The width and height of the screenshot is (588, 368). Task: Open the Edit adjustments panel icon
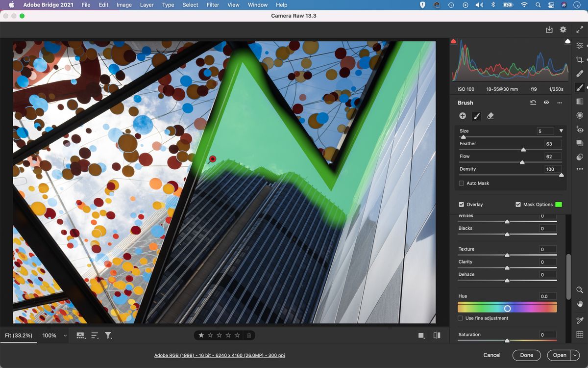[579, 46]
